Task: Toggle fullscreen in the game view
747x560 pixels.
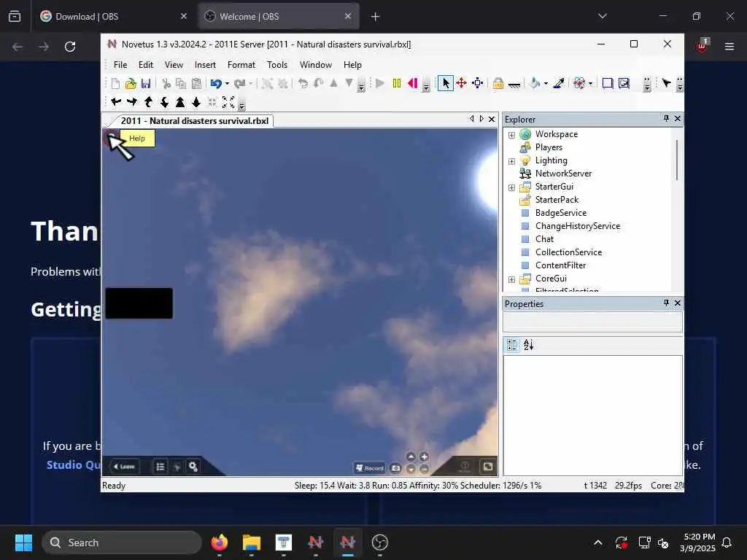Action: coord(487,467)
